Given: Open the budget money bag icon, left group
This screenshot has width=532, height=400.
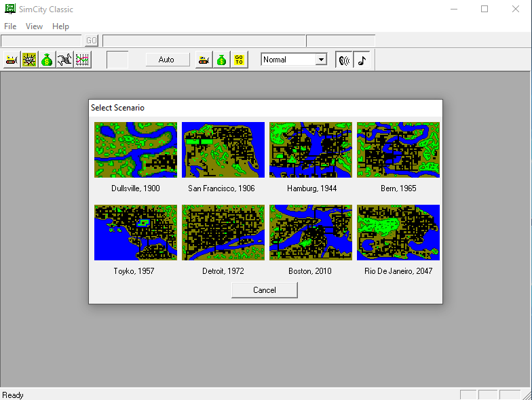Looking at the screenshot, I should pyautogui.click(x=47, y=60).
